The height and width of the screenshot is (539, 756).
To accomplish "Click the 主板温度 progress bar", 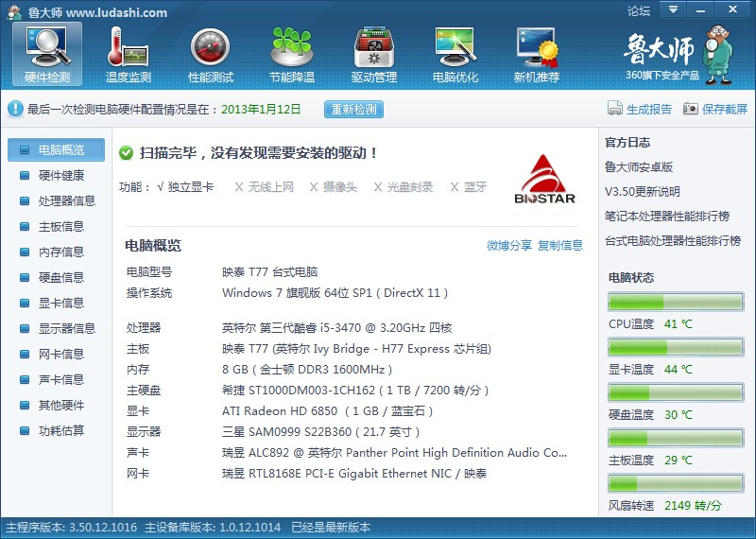I will click(676, 438).
